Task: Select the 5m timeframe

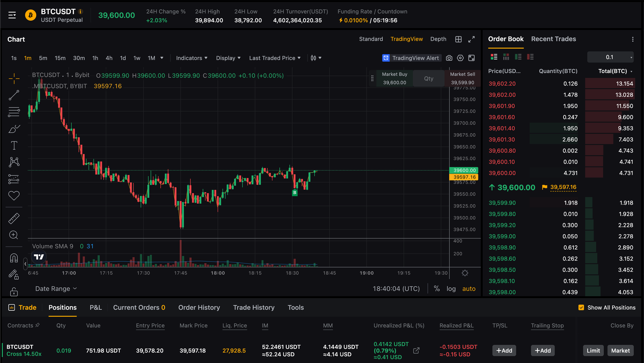Action: click(x=43, y=58)
